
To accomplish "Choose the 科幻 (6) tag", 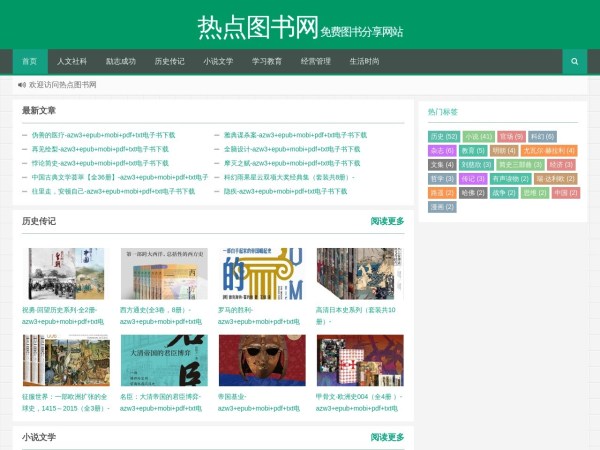I will 542,136.
